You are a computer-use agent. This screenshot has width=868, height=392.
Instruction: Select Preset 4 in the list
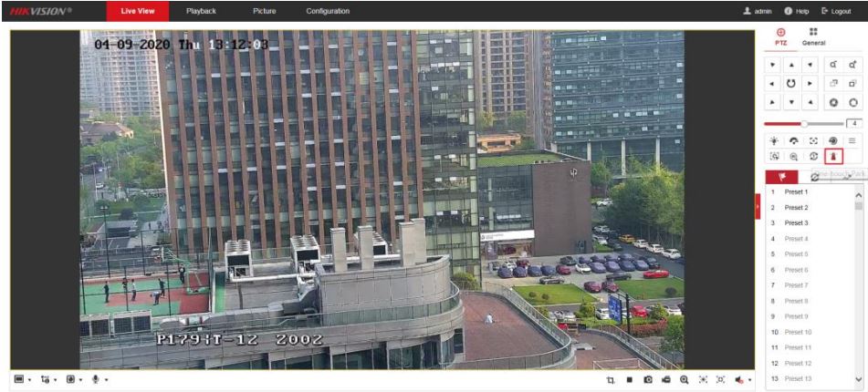pyautogui.click(x=810, y=238)
